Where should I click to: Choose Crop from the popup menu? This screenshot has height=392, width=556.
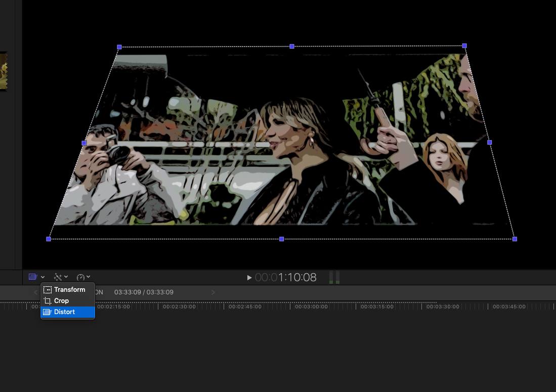coord(68,300)
